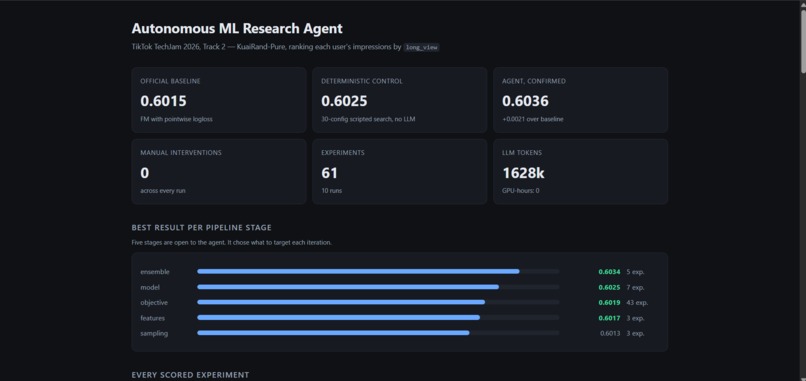Screen dimensions: 806x381
Task: Click the sampling stage progress bar
Action: point(378,333)
